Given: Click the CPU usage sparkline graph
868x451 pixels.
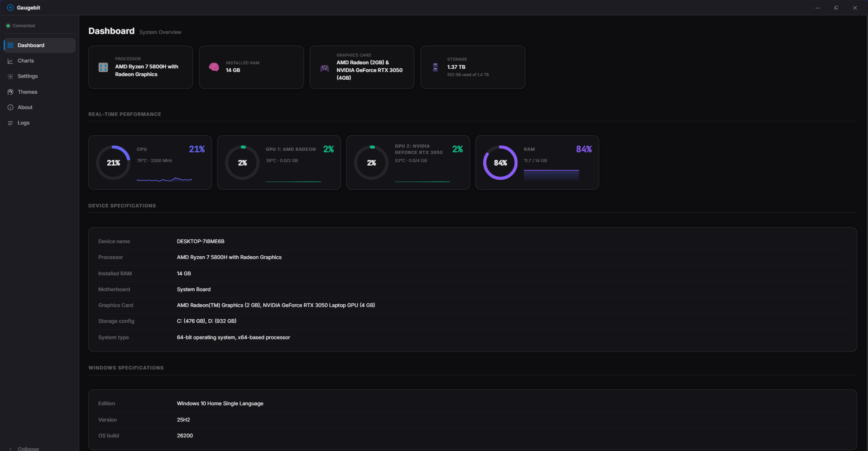Looking at the screenshot, I should [164, 179].
